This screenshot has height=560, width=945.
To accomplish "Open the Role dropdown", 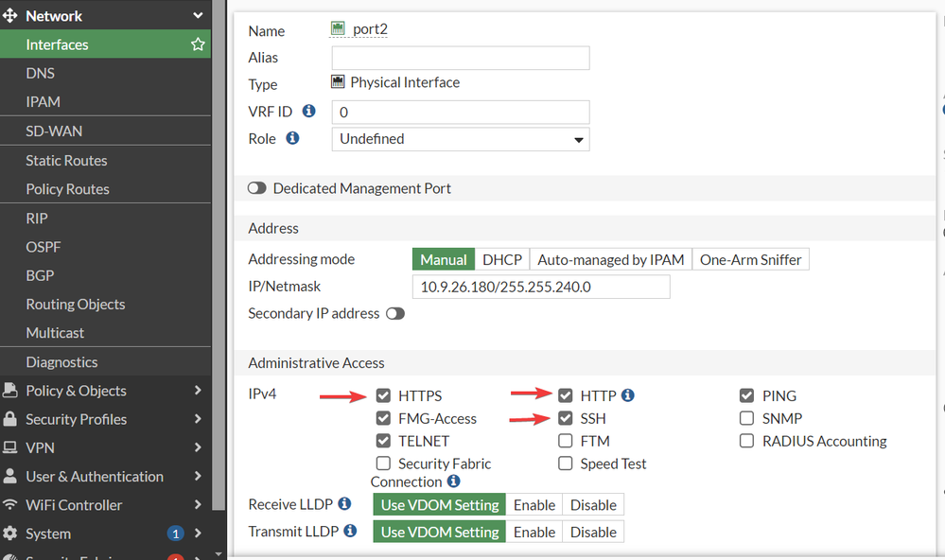I will tap(461, 139).
